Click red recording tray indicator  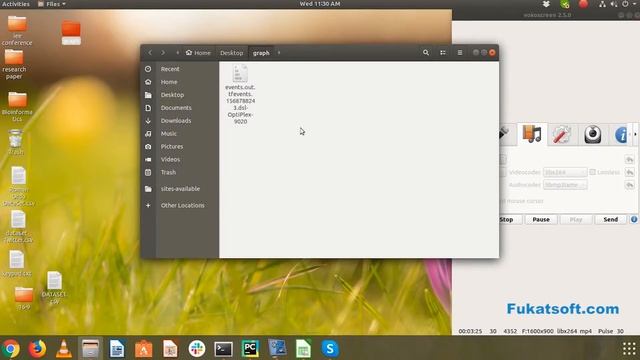point(584,4)
